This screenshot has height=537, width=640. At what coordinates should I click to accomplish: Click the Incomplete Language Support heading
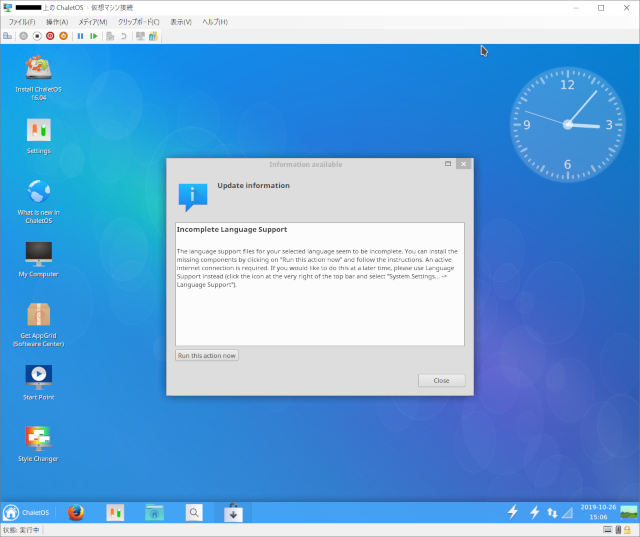tap(232, 229)
